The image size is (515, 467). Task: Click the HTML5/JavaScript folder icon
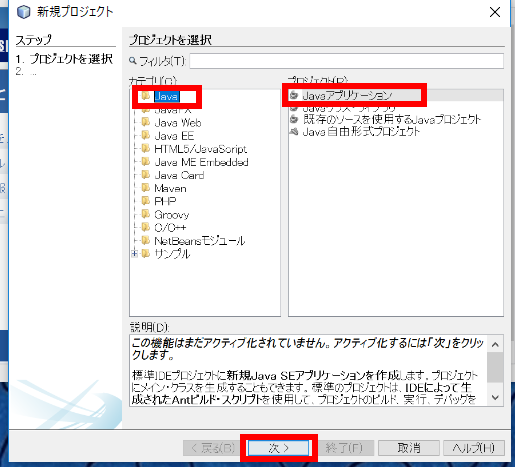[x=146, y=148]
